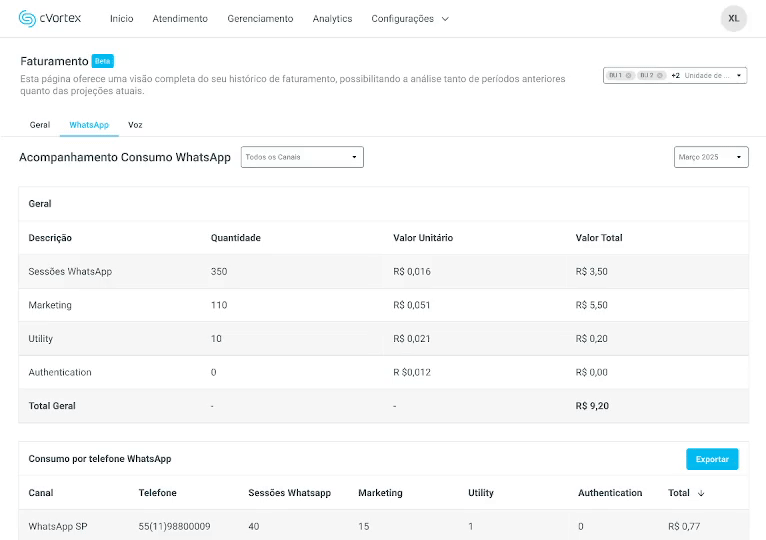
Task: Open Atendimento in the navigation bar
Action: point(180,19)
